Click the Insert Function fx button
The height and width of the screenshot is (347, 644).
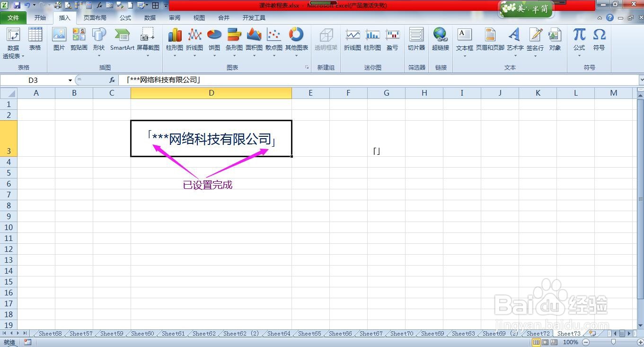(x=112, y=80)
